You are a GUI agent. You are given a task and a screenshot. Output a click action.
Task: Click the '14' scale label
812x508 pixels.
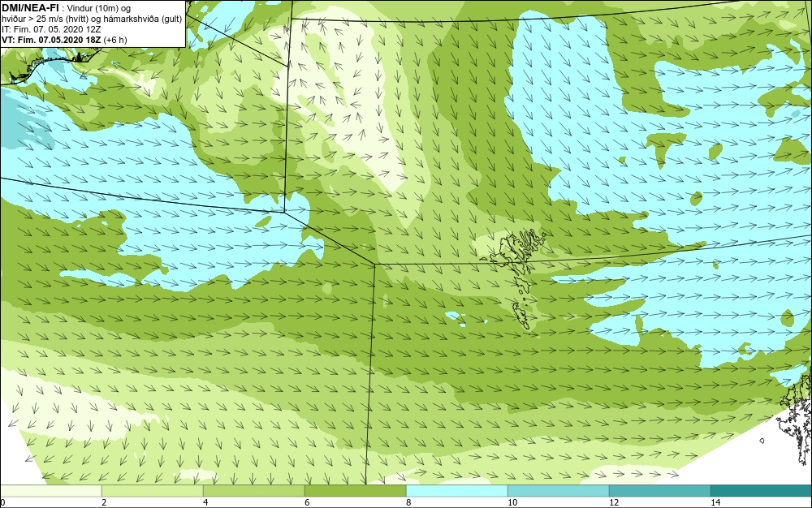click(x=715, y=502)
